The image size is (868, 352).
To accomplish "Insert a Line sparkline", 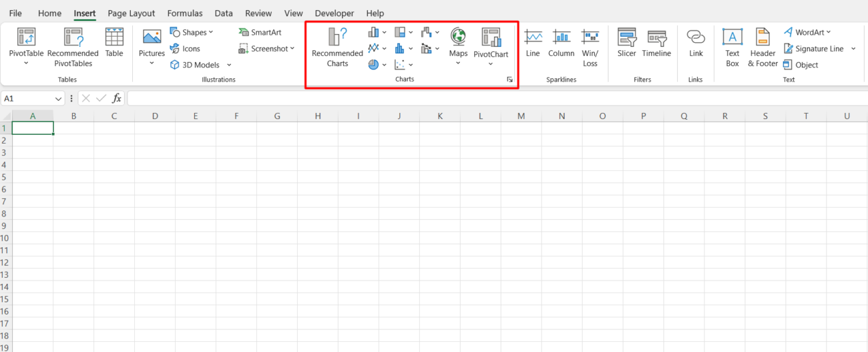I will point(533,43).
